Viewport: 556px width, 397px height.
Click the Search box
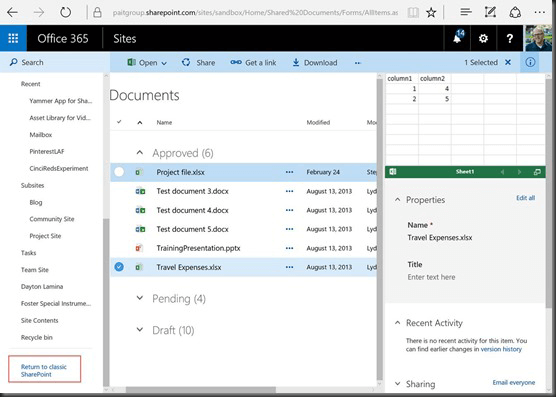click(55, 62)
